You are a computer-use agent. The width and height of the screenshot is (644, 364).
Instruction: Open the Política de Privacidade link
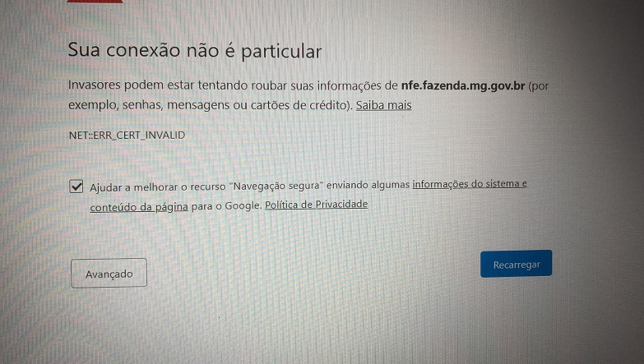click(x=317, y=205)
